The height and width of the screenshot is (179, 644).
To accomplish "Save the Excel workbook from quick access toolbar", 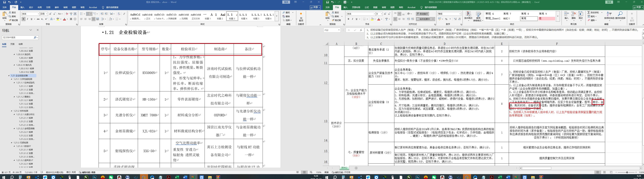I will [x=328, y=2].
